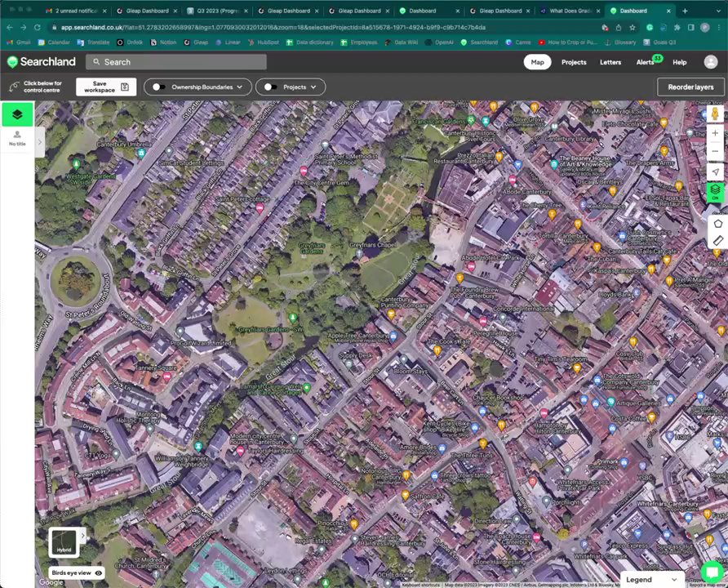
Task: Toggle Ownership Boundaries switch on
Action: click(159, 87)
